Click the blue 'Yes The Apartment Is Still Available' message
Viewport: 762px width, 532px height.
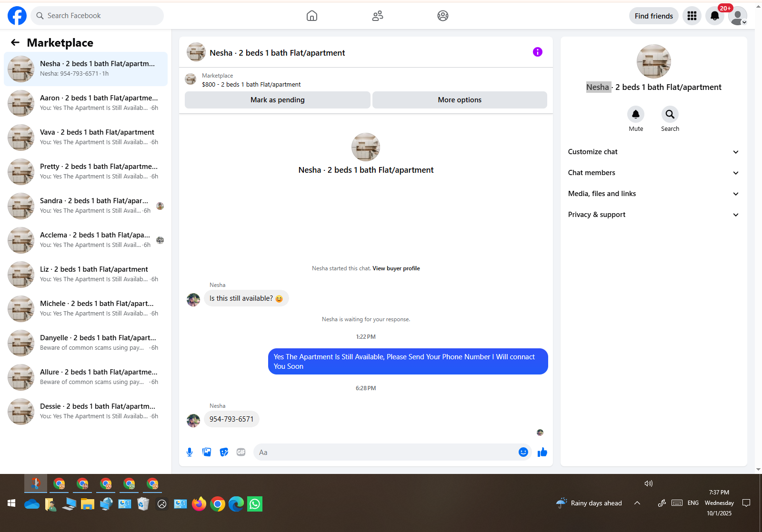click(x=408, y=362)
